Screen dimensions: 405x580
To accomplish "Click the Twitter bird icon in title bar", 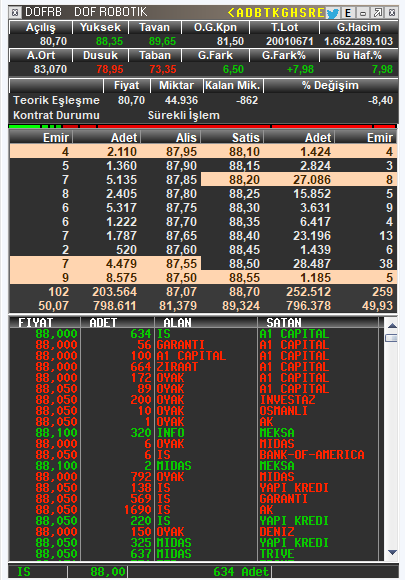I will (333, 13).
